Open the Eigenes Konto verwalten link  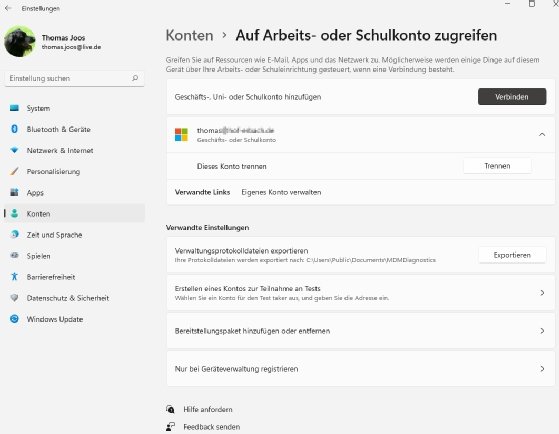tap(281, 192)
